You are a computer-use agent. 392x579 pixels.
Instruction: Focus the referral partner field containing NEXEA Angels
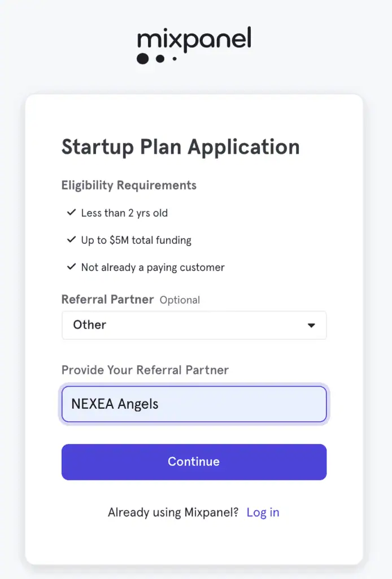coord(194,404)
